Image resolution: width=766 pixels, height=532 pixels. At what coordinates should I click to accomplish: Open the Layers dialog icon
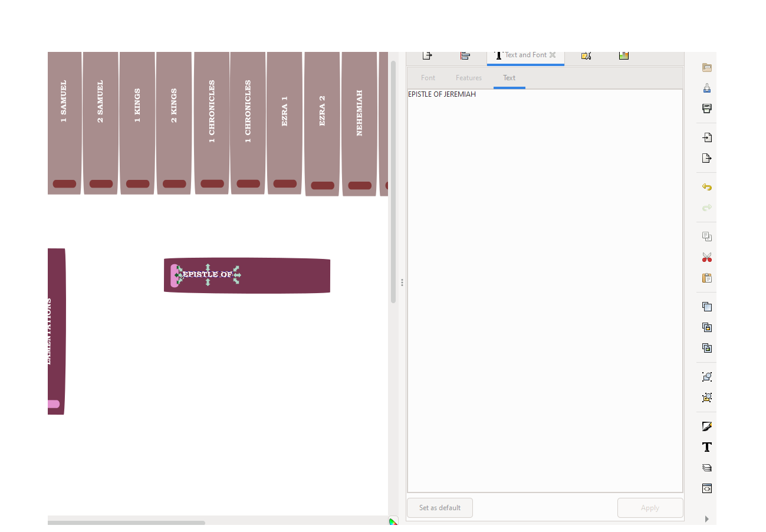click(706, 468)
